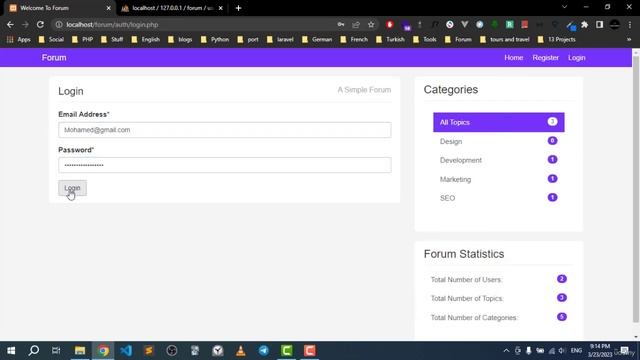This screenshot has width=640, height=360.
Task: Click the volume speaker icon in system tray
Action: (562, 351)
